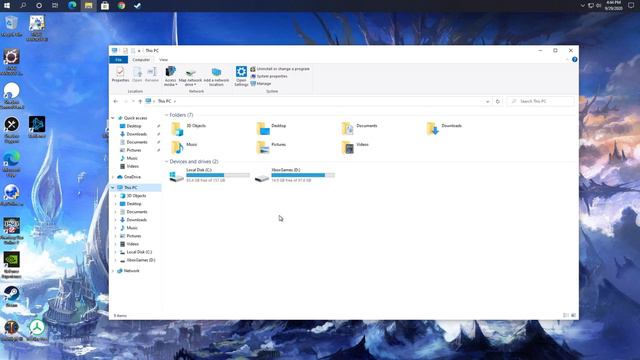
Task: Click the Refresh button beside the address bar
Action: coord(498,101)
